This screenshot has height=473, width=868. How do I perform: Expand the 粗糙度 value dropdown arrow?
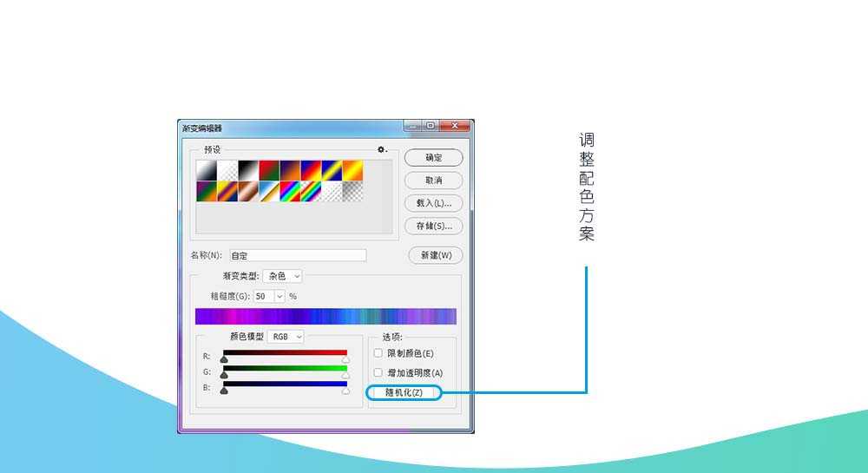(x=279, y=296)
